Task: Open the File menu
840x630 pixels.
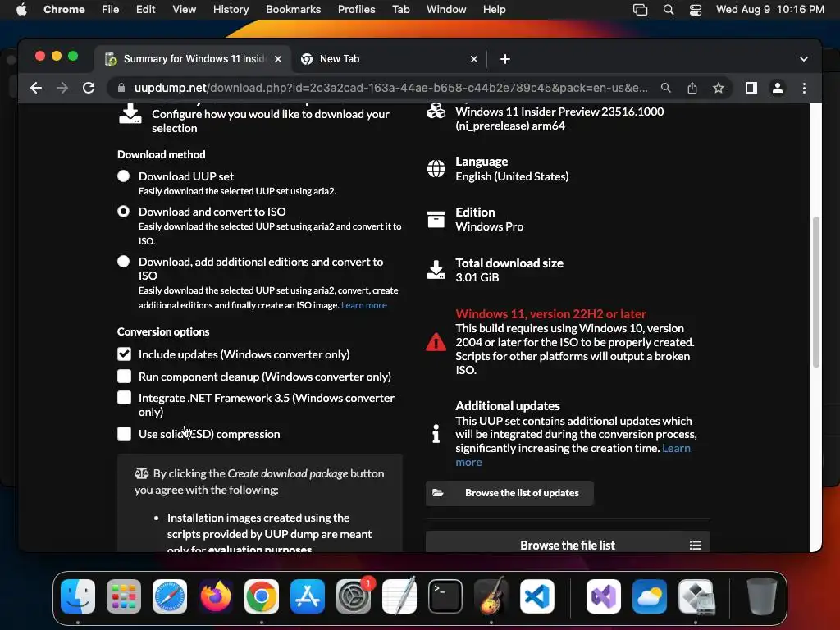Action: (111, 10)
